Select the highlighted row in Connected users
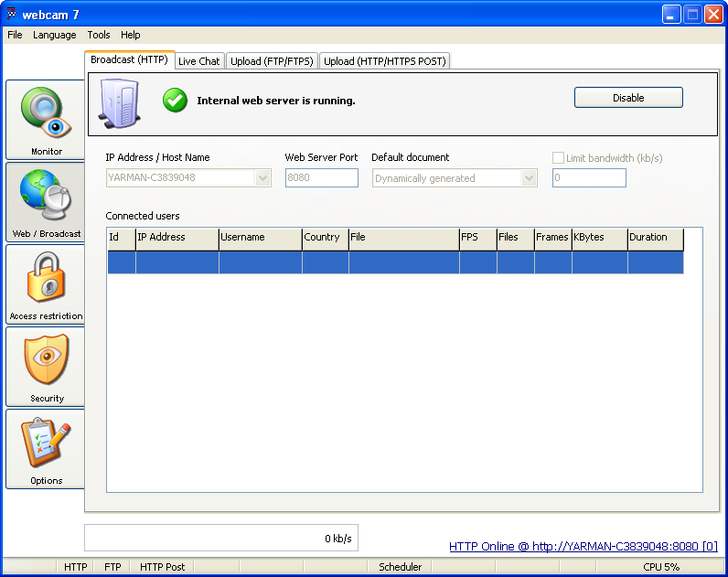Screen dimensions: 728x577 [396, 262]
